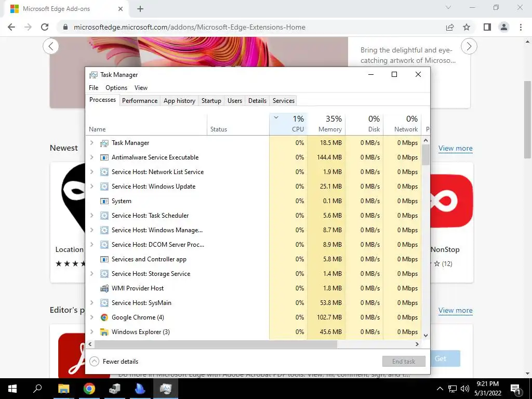Click View more next to Newest
The image size is (532, 399).
[455, 148]
